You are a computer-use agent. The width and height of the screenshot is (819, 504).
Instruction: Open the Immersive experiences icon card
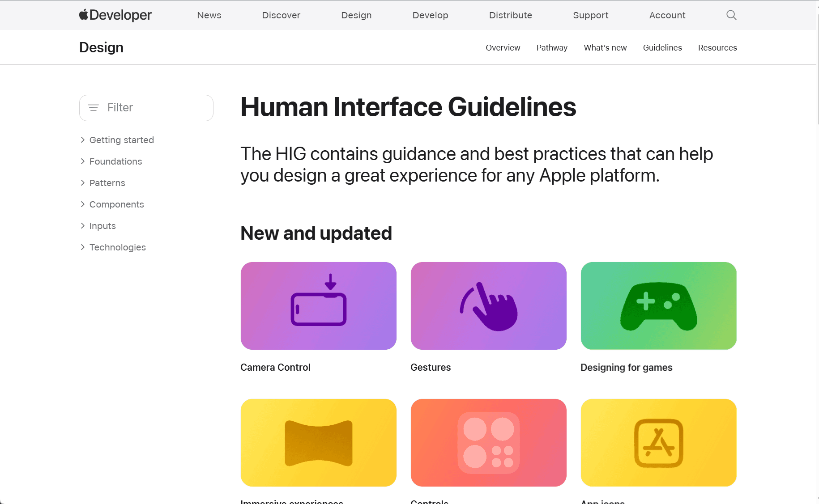pyautogui.click(x=318, y=443)
